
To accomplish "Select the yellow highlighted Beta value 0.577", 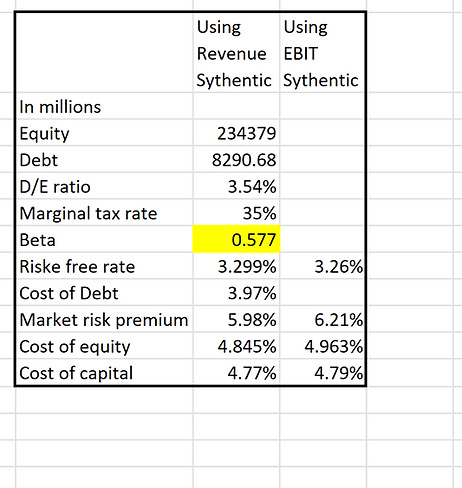I will [236, 239].
